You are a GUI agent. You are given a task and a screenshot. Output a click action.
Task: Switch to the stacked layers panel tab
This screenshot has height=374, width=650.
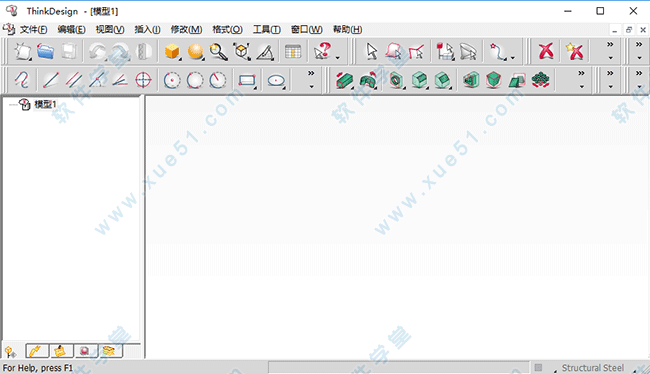pos(110,351)
